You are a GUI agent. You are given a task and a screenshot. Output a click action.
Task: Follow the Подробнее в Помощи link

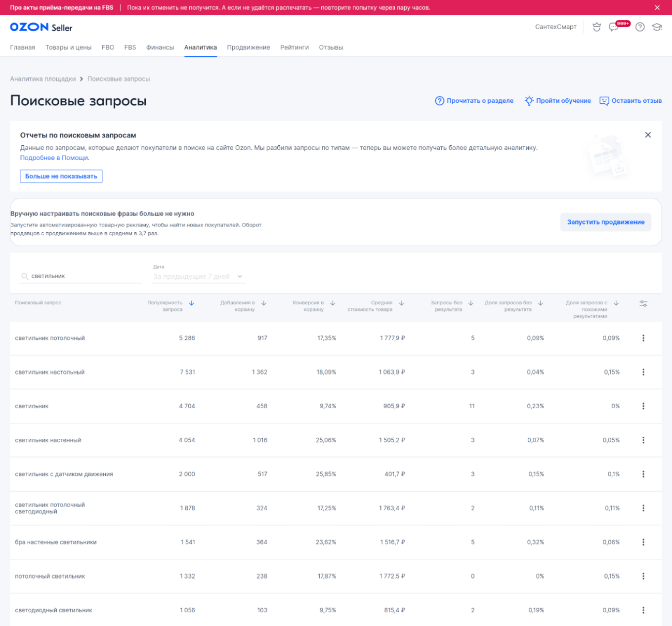pos(54,158)
